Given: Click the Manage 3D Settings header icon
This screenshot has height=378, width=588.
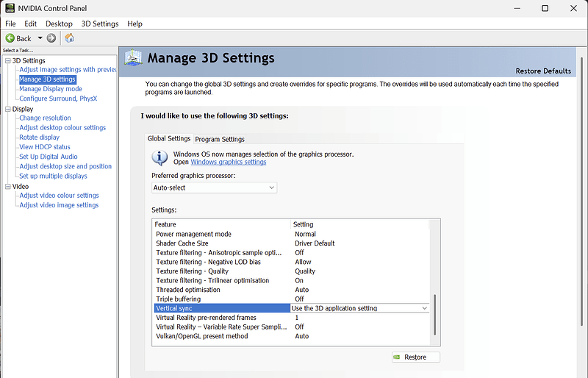Looking at the screenshot, I should point(133,58).
